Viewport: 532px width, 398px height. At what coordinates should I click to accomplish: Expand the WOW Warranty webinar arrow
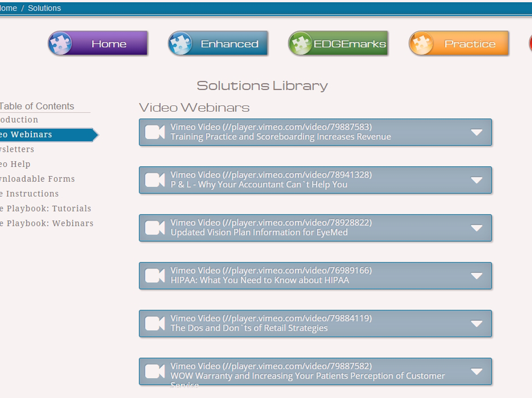pyautogui.click(x=477, y=372)
